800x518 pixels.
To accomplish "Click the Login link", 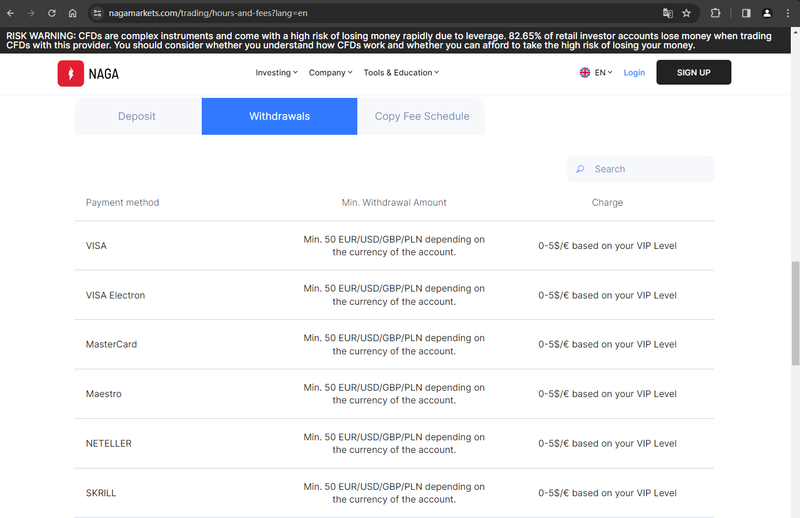I will point(634,72).
